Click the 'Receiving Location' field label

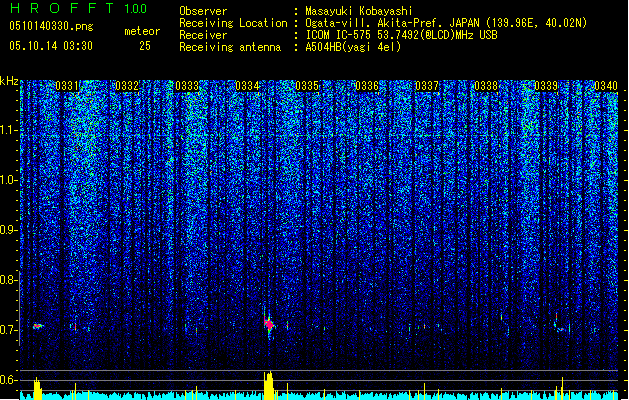233,23
